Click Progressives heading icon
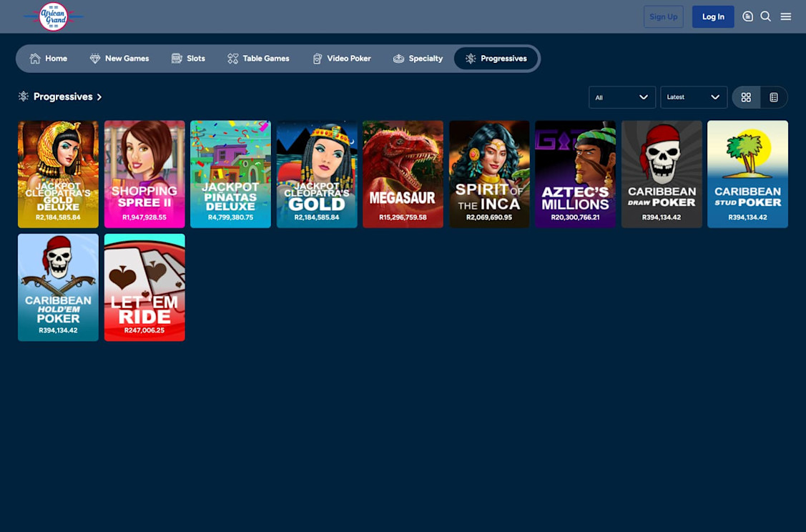Image resolution: width=806 pixels, height=532 pixels. (23, 96)
